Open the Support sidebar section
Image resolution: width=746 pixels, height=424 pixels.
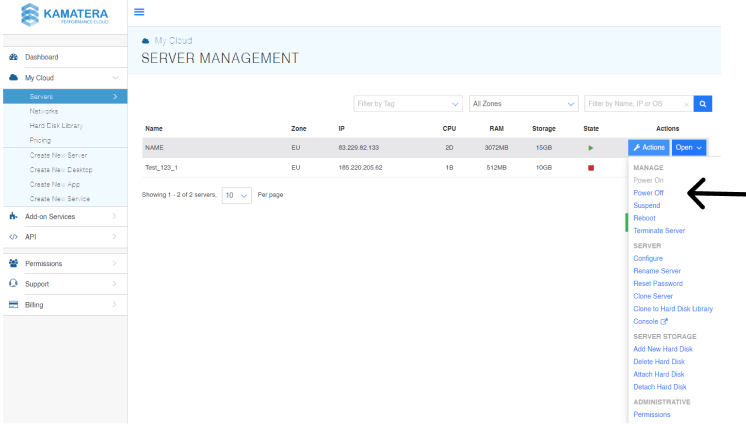(36, 284)
